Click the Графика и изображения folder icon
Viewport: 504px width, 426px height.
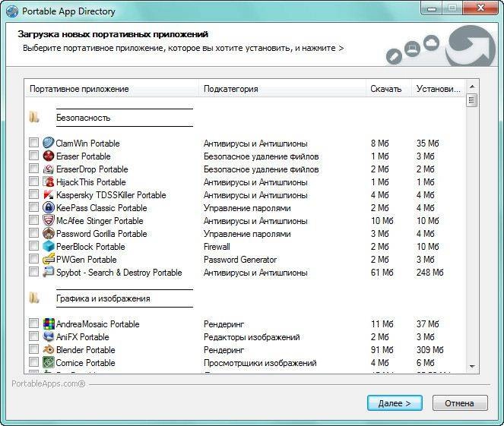click(33, 298)
